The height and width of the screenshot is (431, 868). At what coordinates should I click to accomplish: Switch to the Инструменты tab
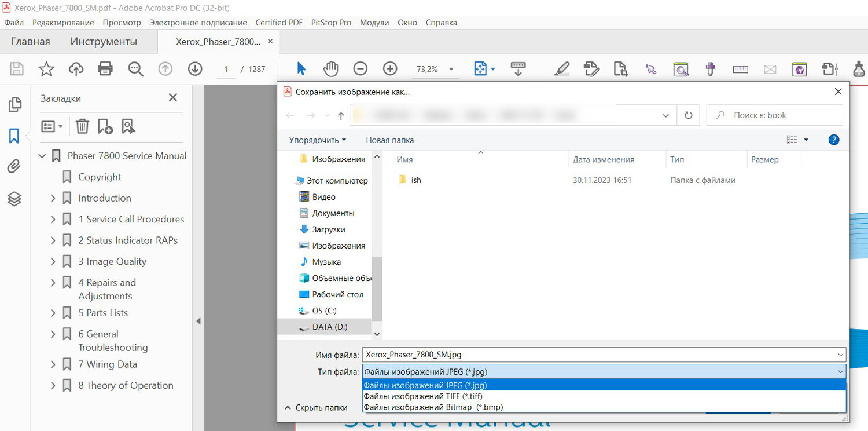(x=104, y=42)
